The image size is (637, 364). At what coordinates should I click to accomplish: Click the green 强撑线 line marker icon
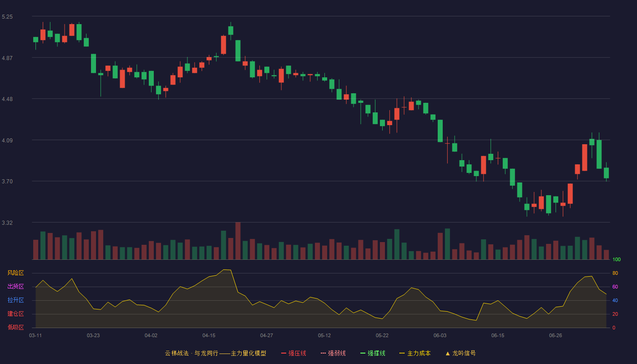coord(363,353)
